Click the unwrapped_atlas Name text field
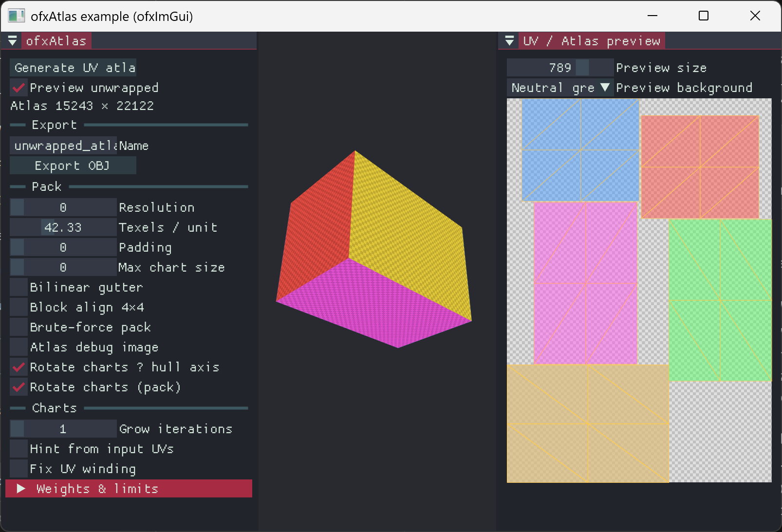The width and height of the screenshot is (782, 532). [63, 146]
